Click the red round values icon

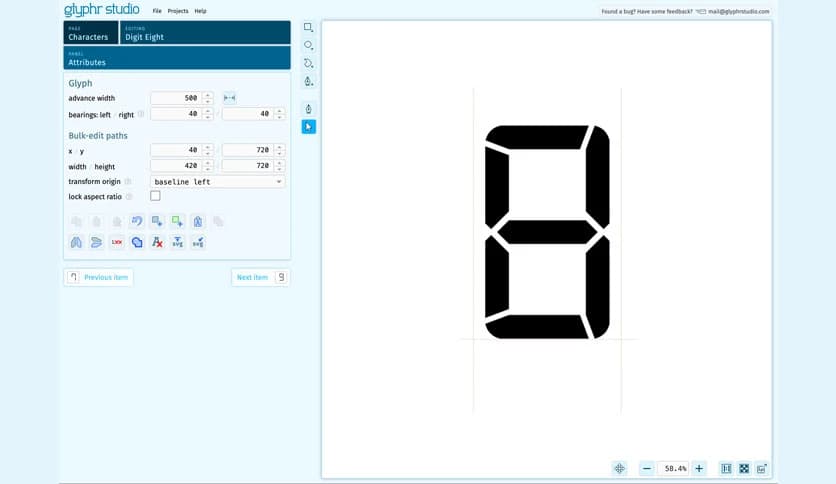click(x=117, y=243)
